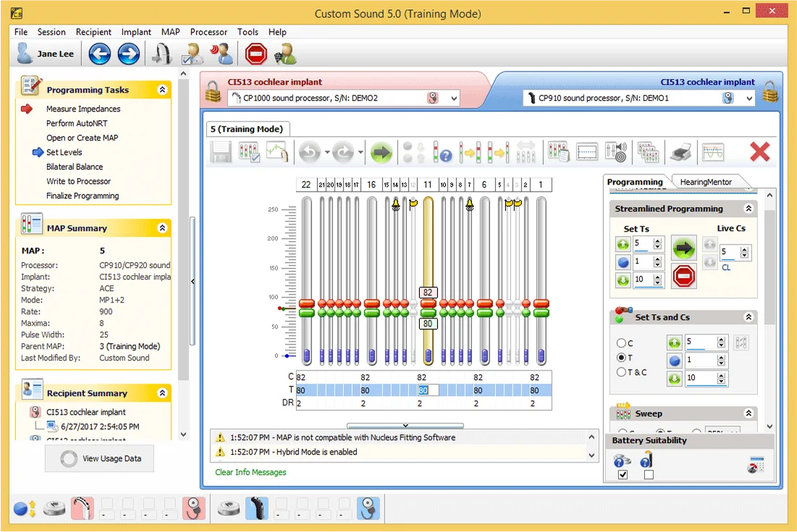Click the red C level handle on electrode 22
The width and height of the screenshot is (797, 532).
(306, 303)
